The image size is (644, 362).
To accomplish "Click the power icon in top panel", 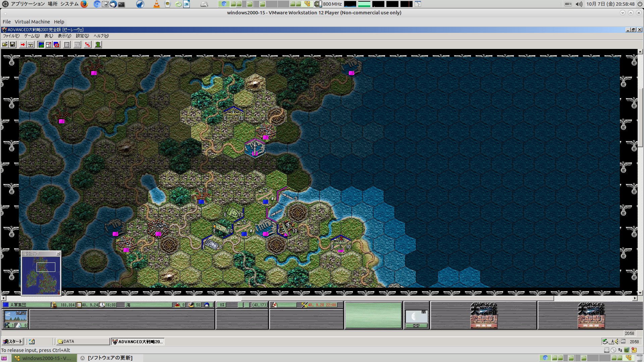I will coord(640,4).
